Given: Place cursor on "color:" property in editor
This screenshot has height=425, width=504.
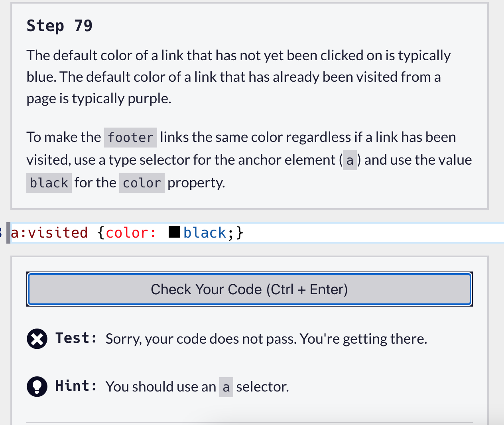Looking at the screenshot, I should (x=131, y=233).
